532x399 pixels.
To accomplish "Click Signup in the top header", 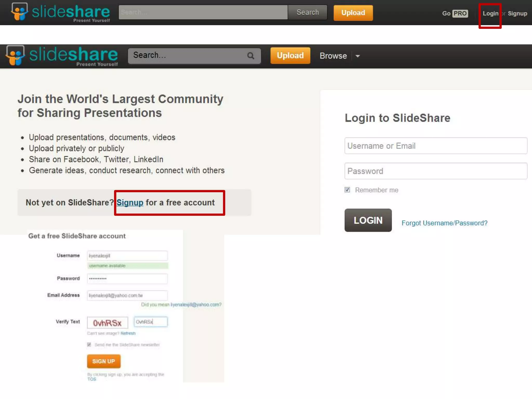I will 517,14.
